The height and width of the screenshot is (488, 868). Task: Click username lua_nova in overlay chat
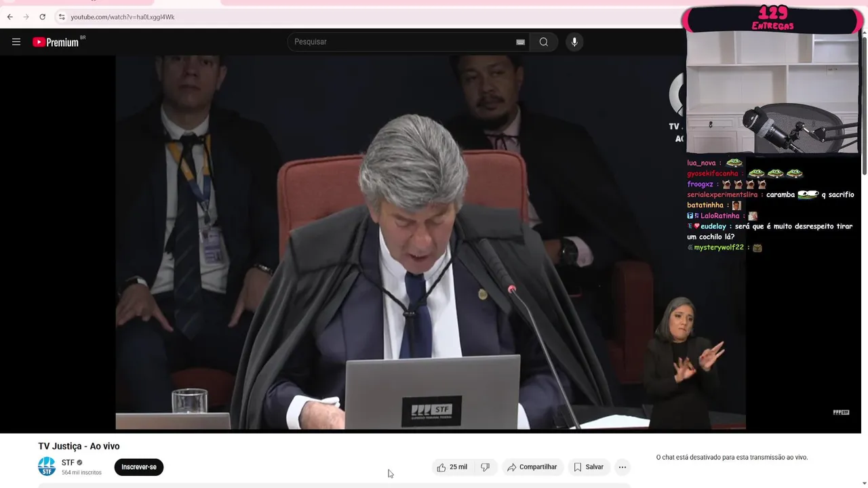701,163
